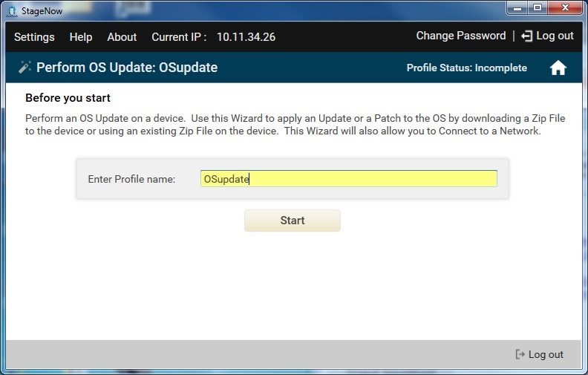Open the Help menu
The image size is (588, 375).
tap(81, 37)
